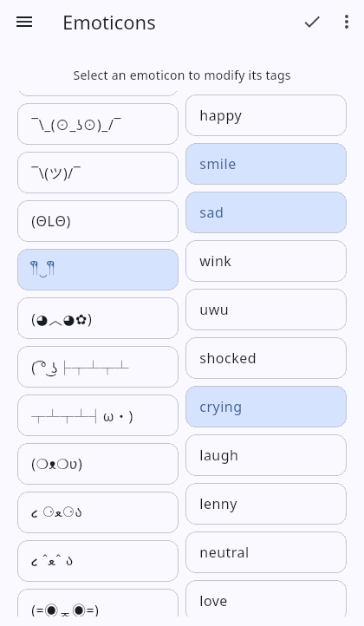Screen dimensions: 364x626
Task: Turn on the 'uwu' tag
Action: tap(266, 310)
